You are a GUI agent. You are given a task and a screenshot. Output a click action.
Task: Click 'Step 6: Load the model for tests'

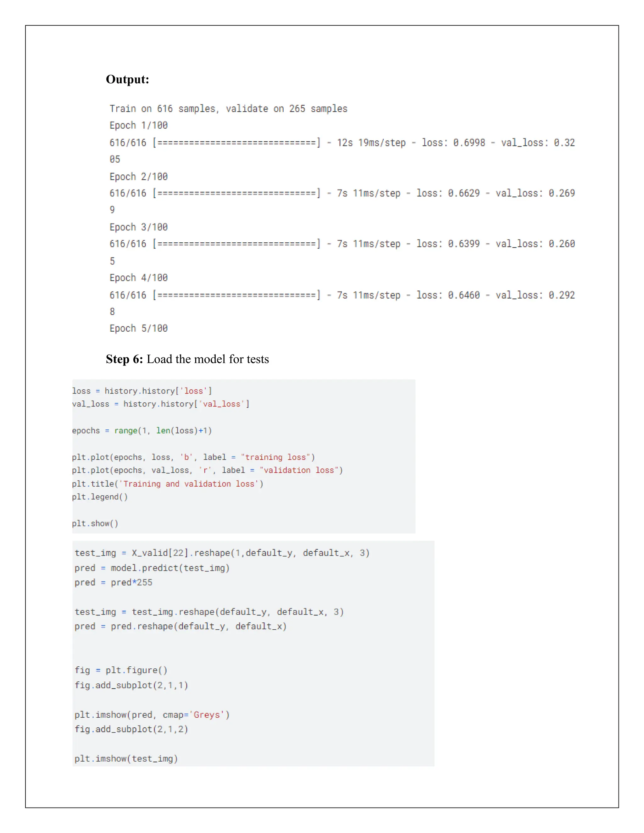187,359
